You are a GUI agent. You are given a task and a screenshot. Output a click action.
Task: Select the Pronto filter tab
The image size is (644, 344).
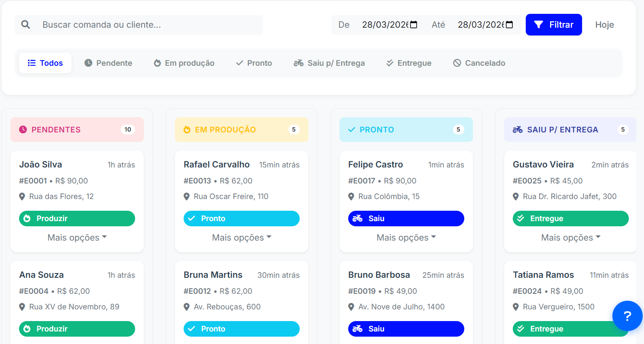pos(254,63)
